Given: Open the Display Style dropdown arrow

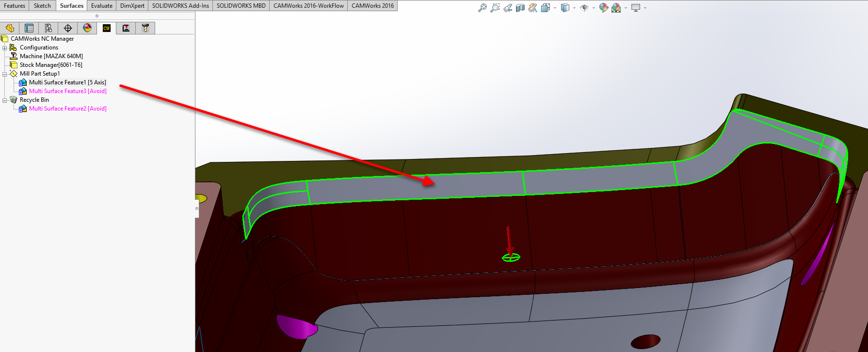Looking at the screenshot, I should tap(574, 8).
